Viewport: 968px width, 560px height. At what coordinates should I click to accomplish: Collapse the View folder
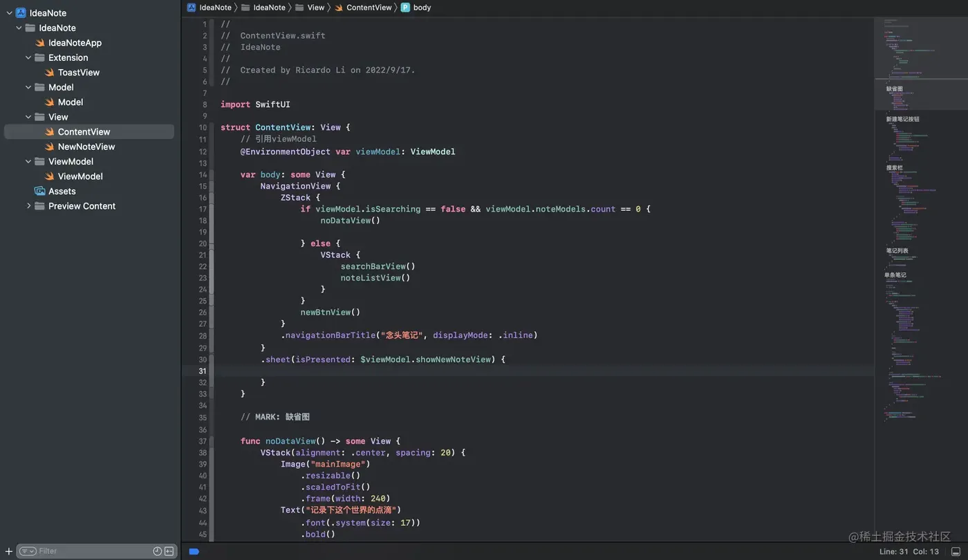tap(28, 117)
